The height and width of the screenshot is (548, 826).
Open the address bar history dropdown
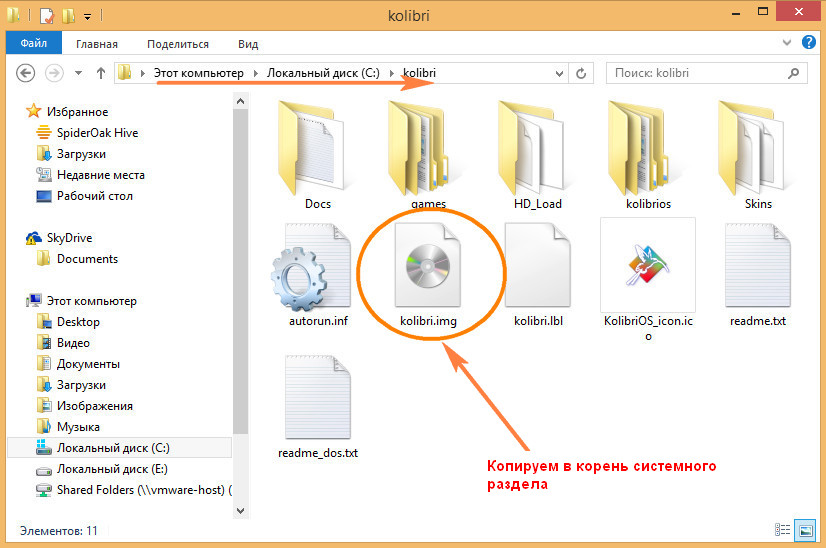pos(559,73)
